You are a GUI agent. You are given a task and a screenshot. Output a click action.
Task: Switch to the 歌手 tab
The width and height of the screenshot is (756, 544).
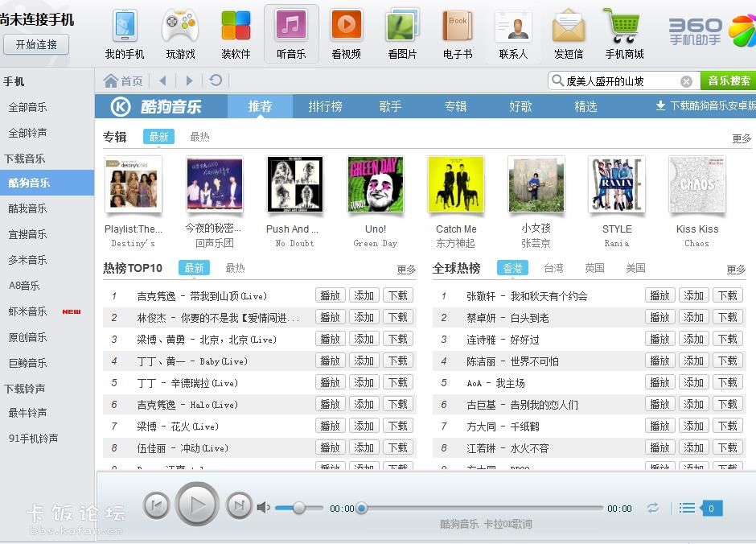pos(390,106)
